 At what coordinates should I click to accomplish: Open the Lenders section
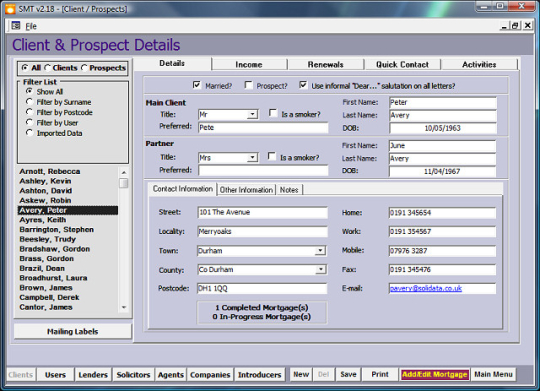93,374
